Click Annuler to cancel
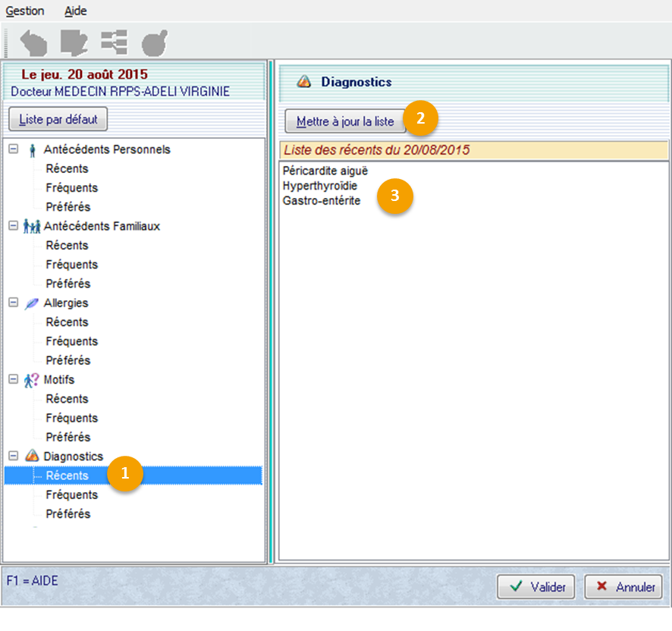This screenshot has width=672, height=631. point(625,587)
